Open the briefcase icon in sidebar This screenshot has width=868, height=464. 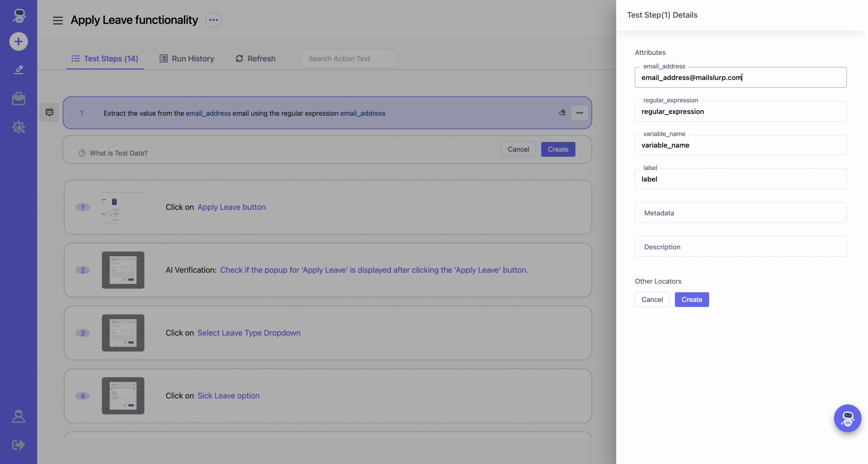[x=19, y=99]
